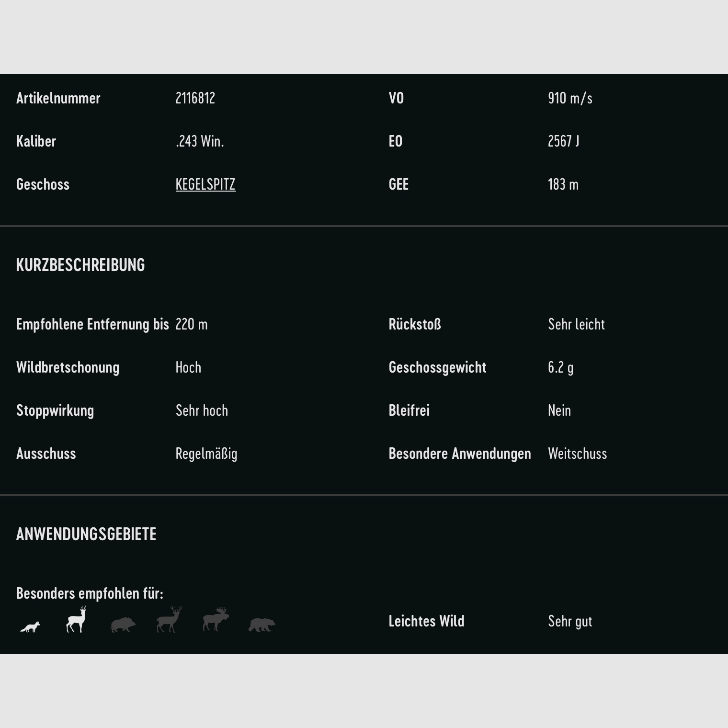This screenshot has height=728, width=728.
Task: Click the Weitschuss special application value
Action: pos(577,454)
